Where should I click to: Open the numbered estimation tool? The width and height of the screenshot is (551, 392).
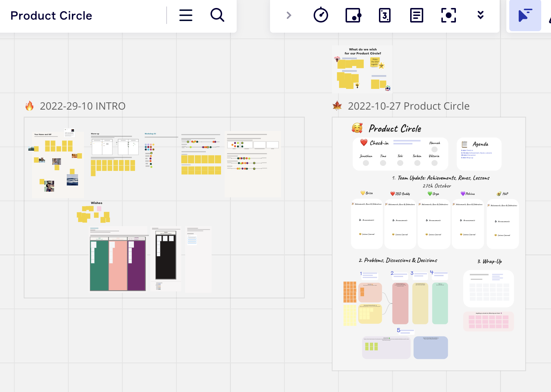[x=385, y=15]
